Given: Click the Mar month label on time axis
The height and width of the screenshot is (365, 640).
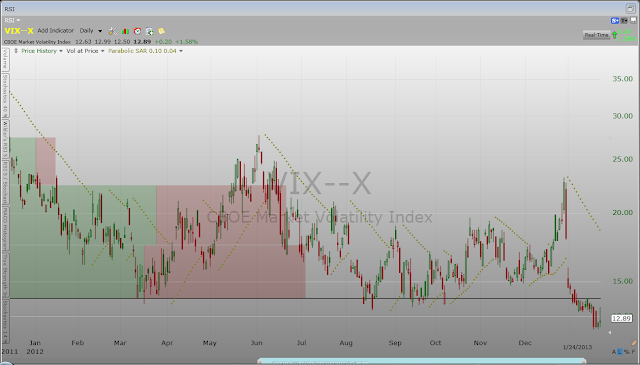Looking at the screenshot, I should [120, 343].
